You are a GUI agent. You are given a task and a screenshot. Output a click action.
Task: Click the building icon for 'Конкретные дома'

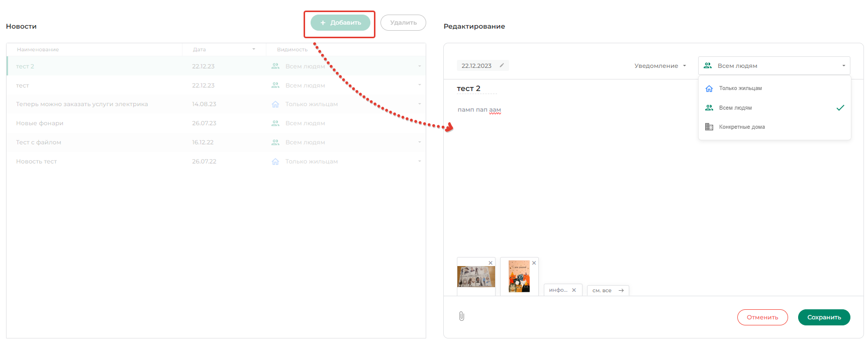pyautogui.click(x=709, y=127)
